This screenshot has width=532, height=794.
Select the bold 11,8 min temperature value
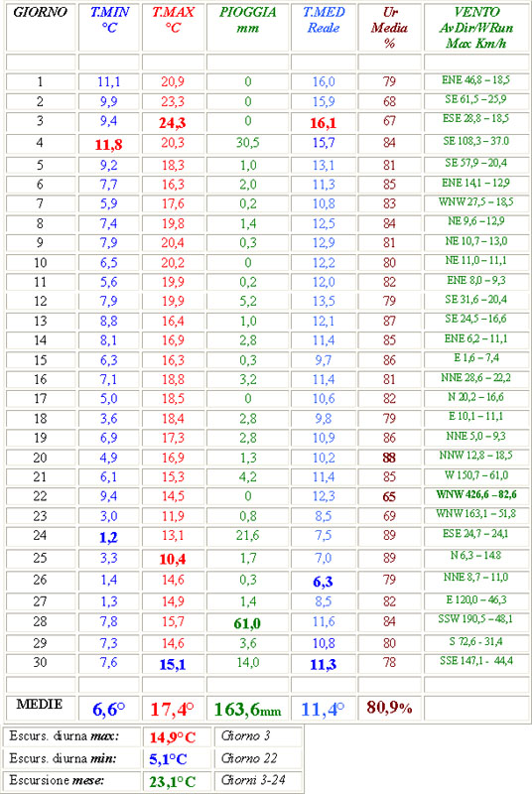tap(108, 145)
